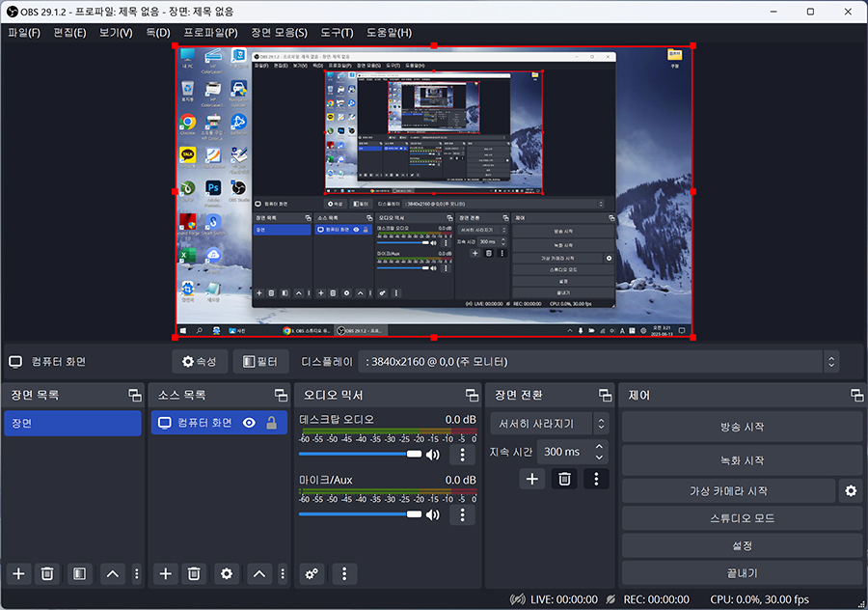Add a transition with plus button
This screenshot has width=868, height=610.
click(x=532, y=479)
